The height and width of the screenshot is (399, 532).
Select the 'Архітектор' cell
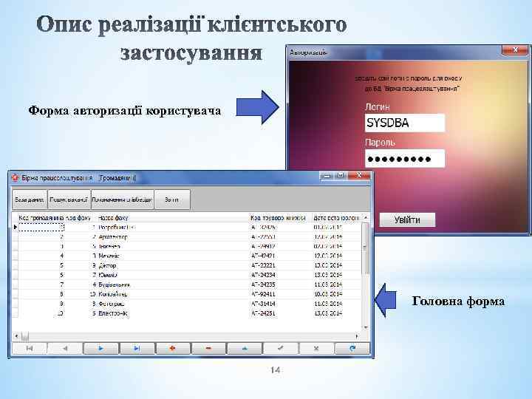coord(113,237)
